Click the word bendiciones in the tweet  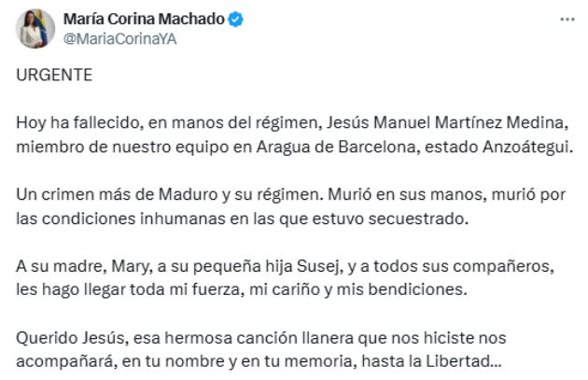[x=415, y=289]
